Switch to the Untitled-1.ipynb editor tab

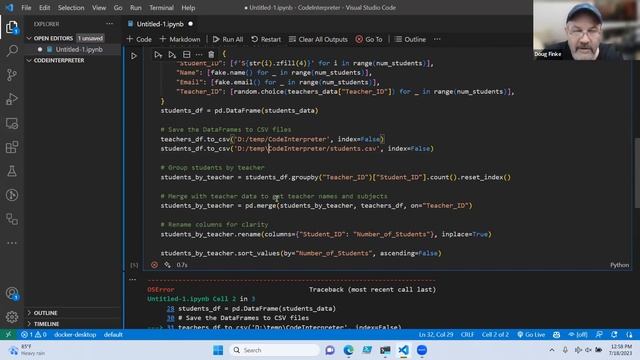[160, 24]
